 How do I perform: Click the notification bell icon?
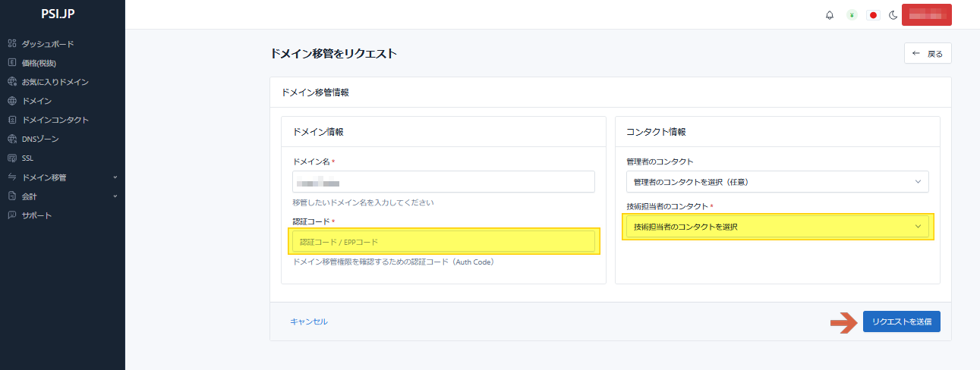click(830, 15)
